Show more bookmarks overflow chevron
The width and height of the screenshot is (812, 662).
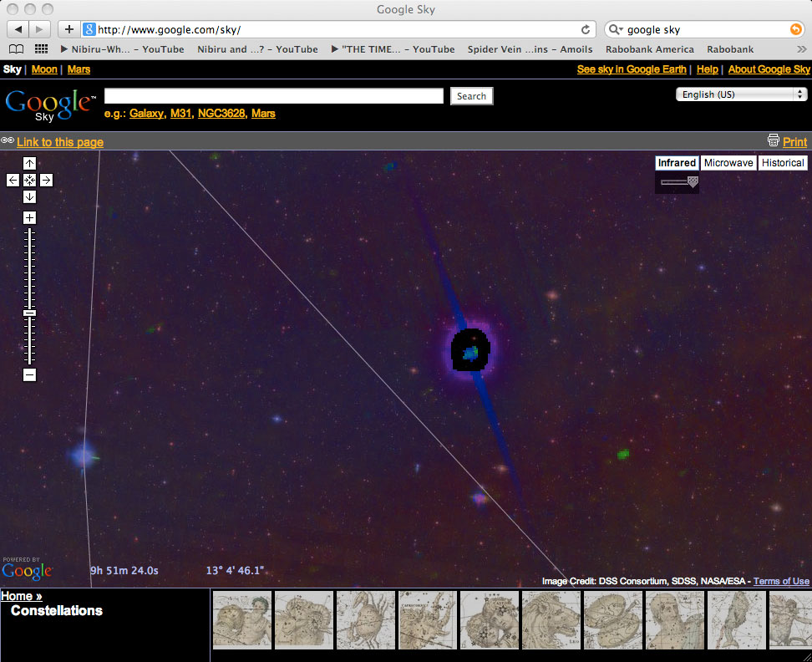802,49
